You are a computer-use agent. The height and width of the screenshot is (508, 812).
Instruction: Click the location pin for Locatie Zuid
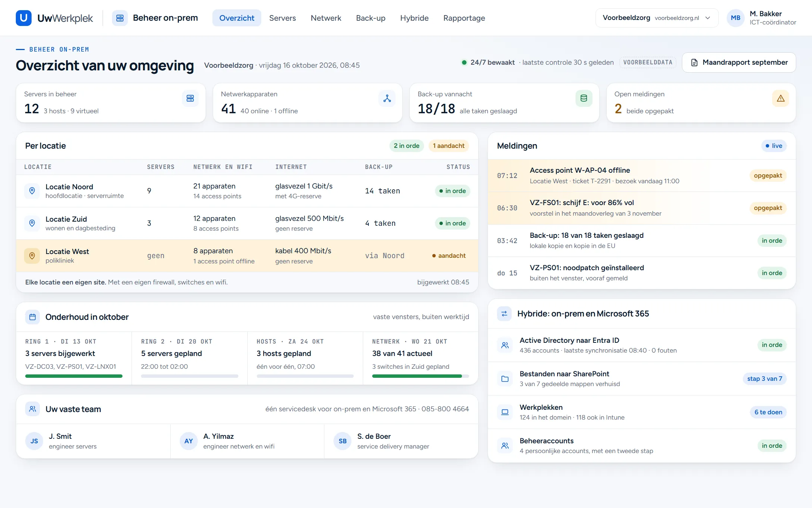tap(32, 223)
